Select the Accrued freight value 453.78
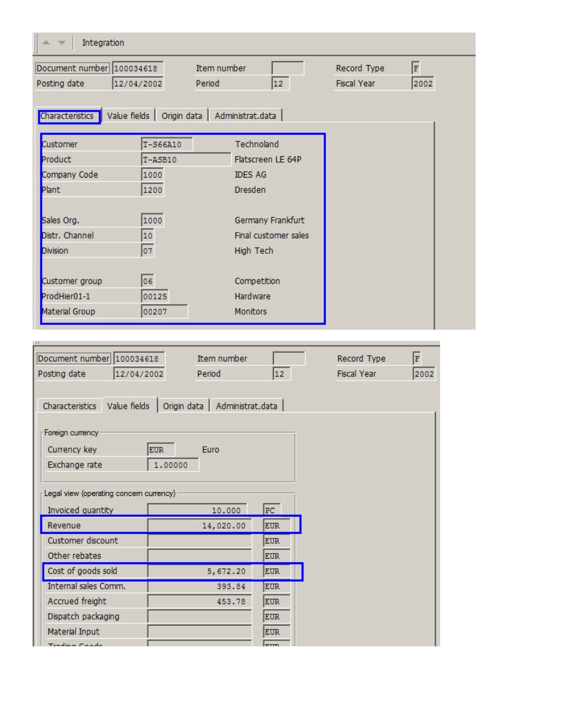562x728 pixels. point(200,601)
